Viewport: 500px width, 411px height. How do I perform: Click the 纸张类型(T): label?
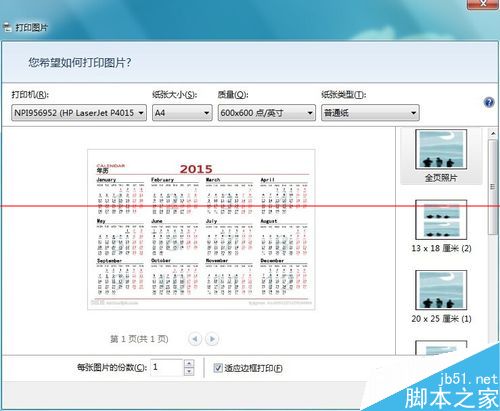344,95
